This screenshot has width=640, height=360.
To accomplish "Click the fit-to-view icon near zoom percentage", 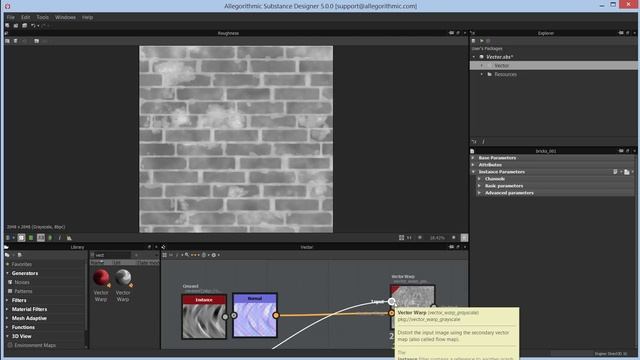I will pyautogui.click(x=402, y=238).
